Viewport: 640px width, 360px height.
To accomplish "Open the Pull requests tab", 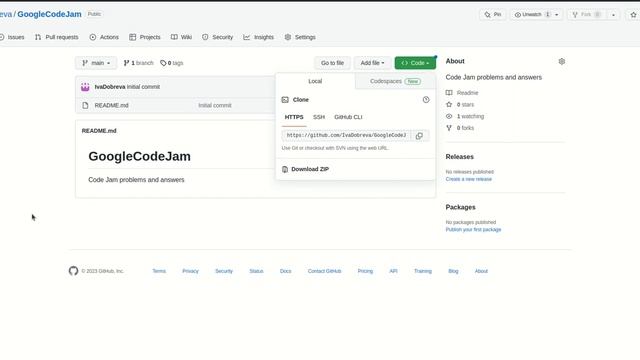I will click(56, 37).
